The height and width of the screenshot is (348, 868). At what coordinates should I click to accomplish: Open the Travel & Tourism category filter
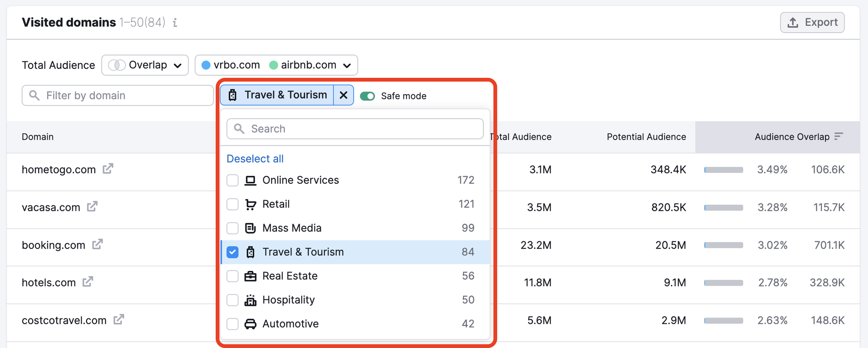(277, 95)
